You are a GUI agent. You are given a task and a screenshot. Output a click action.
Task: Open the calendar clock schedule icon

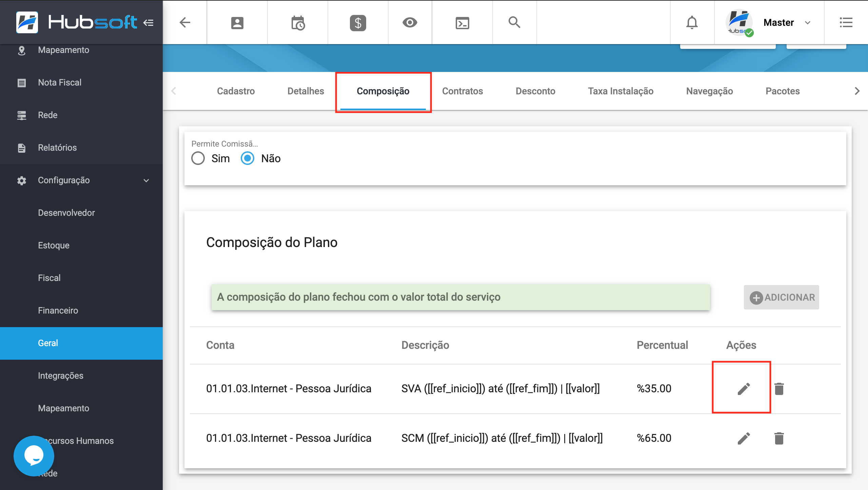(298, 23)
